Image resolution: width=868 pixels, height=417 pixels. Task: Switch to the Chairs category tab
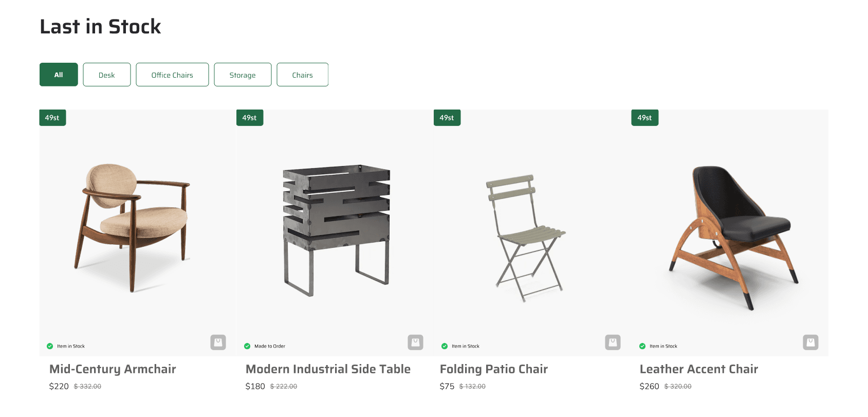click(302, 75)
